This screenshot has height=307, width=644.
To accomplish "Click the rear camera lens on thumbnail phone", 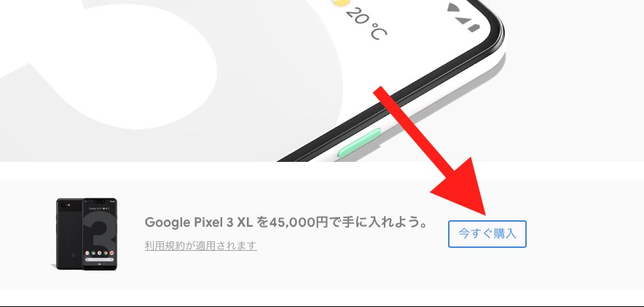I will [63, 205].
